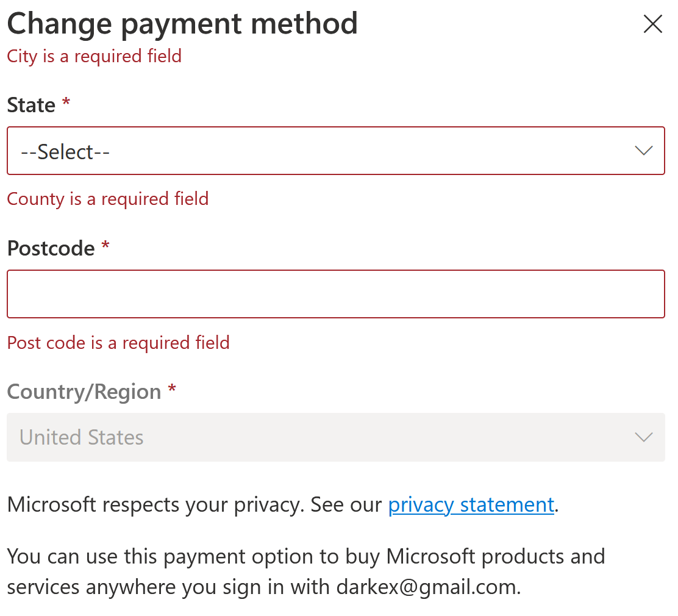Open the State selection dropdown
Screen dimensions: 678x616
tap(335, 151)
